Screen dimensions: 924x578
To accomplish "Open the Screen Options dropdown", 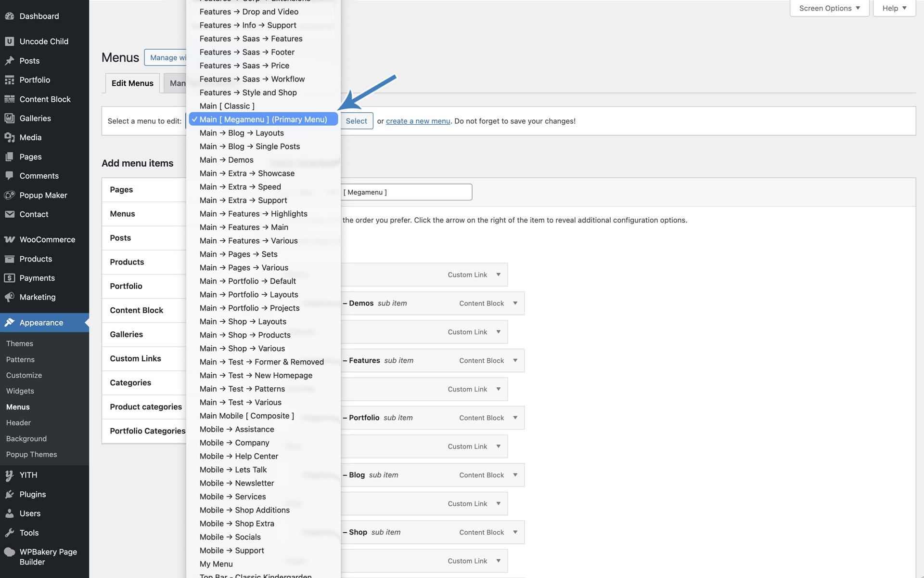I will [x=829, y=8].
